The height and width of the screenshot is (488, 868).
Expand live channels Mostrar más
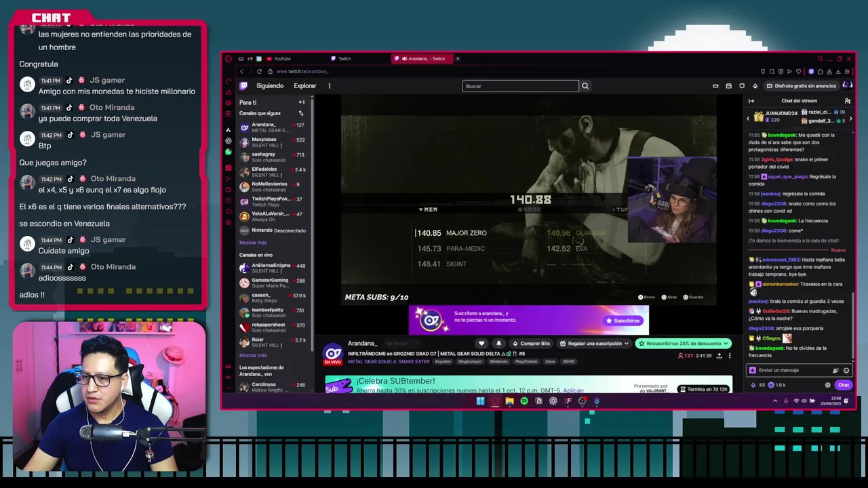coord(253,355)
